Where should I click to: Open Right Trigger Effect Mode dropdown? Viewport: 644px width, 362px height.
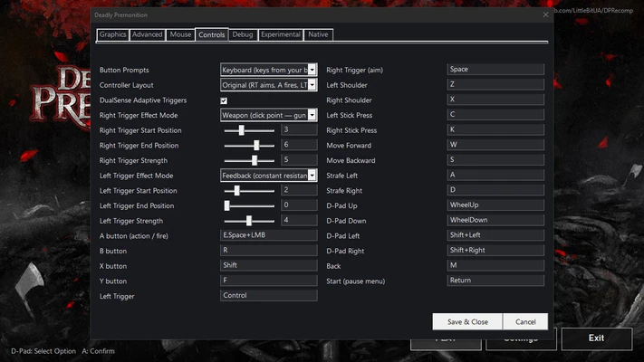point(269,115)
